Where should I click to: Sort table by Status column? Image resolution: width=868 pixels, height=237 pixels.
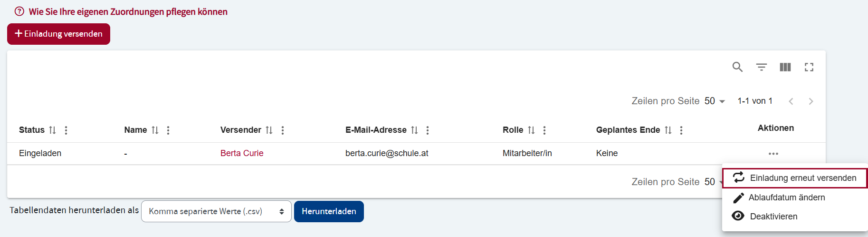(53, 130)
